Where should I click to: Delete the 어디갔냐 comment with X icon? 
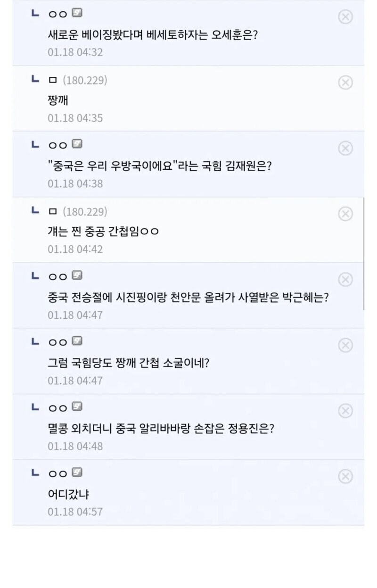[x=345, y=477]
